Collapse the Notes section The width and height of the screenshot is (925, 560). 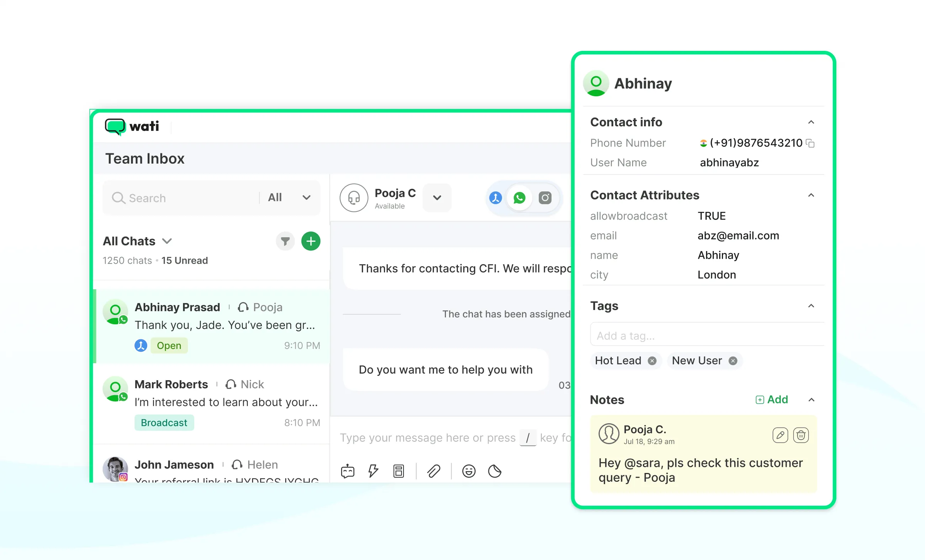(811, 400)
